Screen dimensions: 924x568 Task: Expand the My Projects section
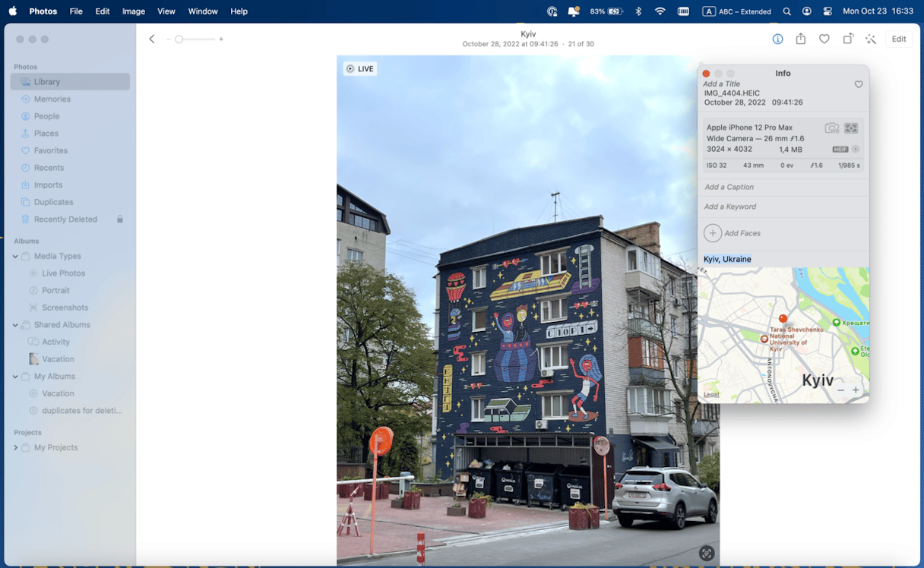(15, 448)
